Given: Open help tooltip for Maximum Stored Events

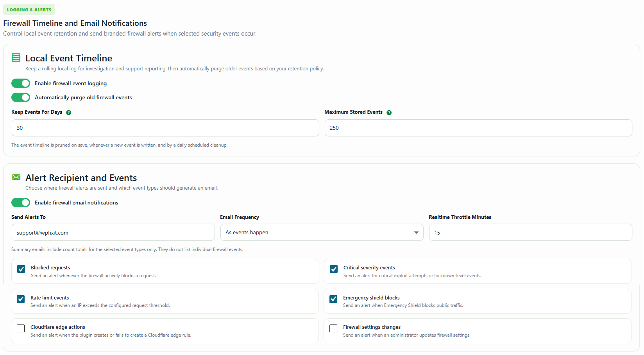Looking at the screenshot, I should pos(389,113).
